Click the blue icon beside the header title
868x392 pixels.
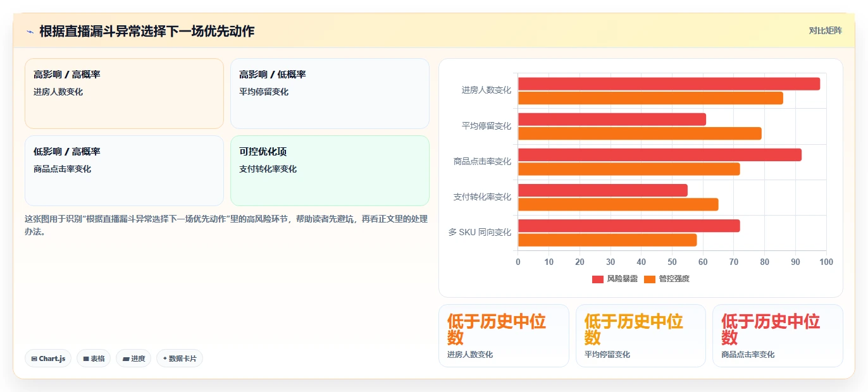pos(30,32)
